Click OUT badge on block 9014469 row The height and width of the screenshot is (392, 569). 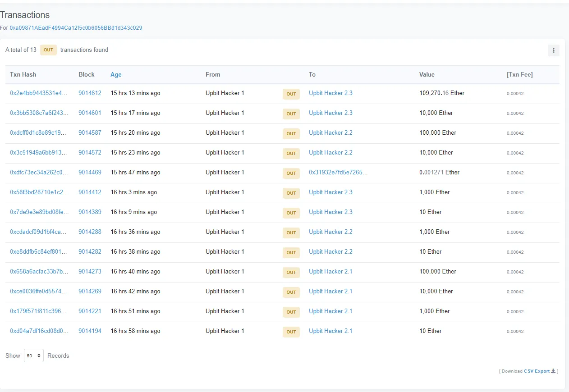[291, 173]
